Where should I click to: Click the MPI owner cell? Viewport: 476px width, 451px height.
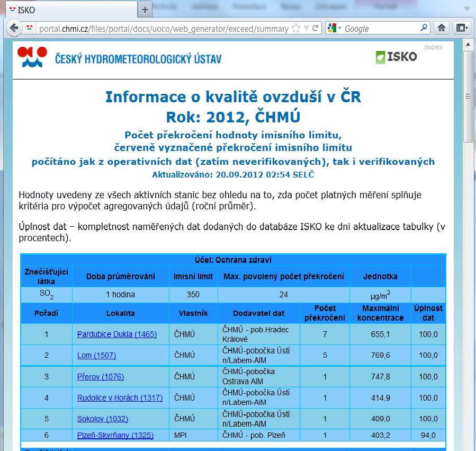pyautogui.click(x=193, y=435)
